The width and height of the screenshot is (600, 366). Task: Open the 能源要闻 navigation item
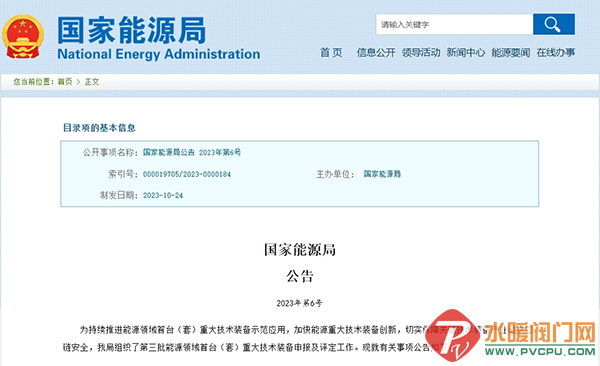tap(511, 52)
